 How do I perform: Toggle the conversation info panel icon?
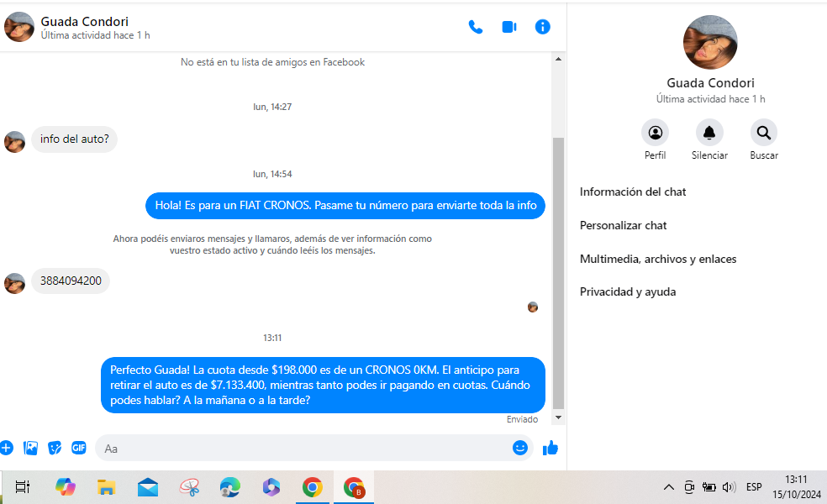tap(542, 27)
